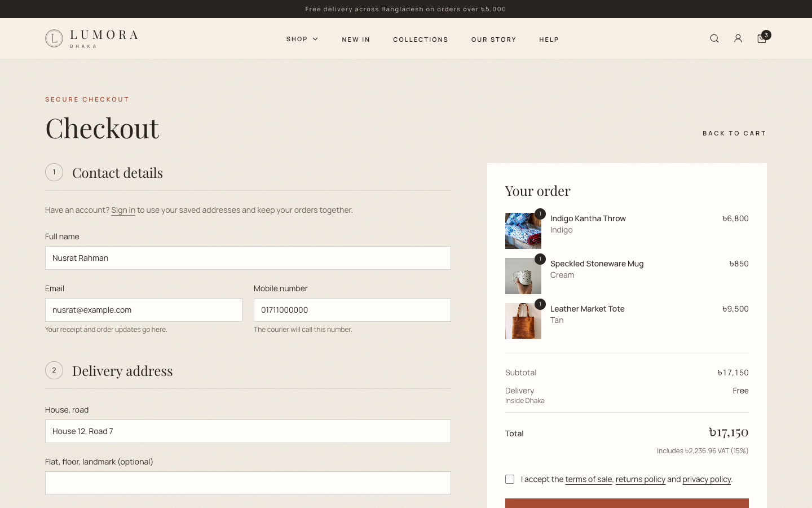The height and width of the screenshot is (508, 812).
Task: Click the Inside Dhaka delivery note
Action: 525,401
